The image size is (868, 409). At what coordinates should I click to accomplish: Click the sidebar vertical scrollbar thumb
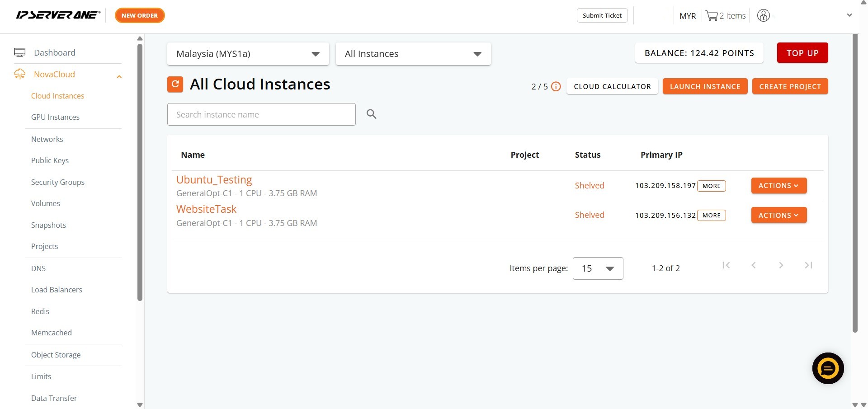click(140, 172)
